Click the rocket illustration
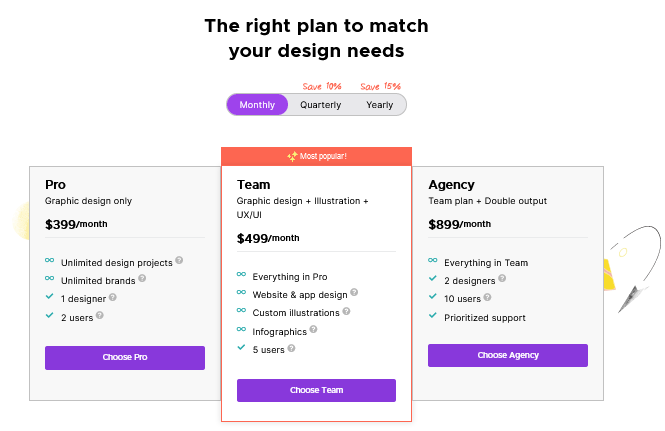The image size is (665, 431). coord(633,269)
